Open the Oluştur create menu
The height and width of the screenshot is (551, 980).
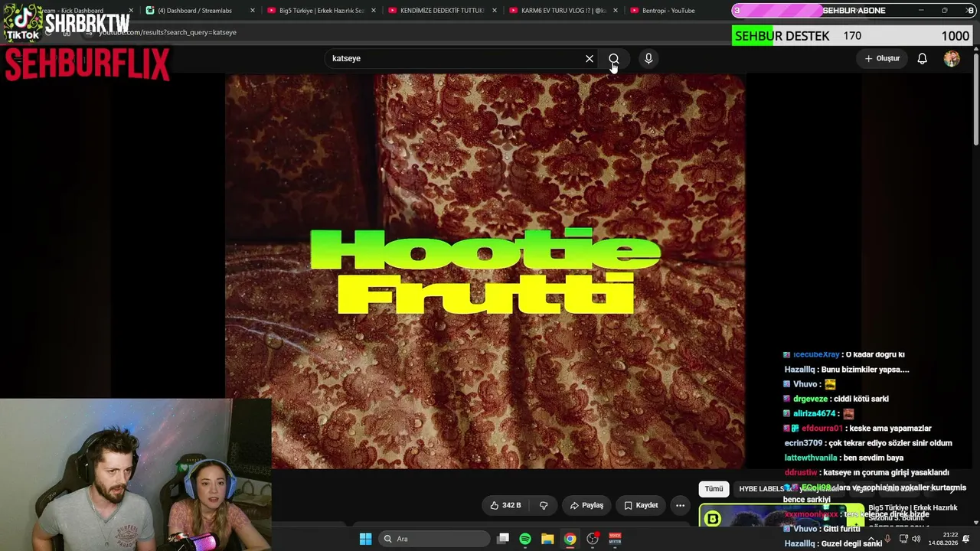point(882,58)
